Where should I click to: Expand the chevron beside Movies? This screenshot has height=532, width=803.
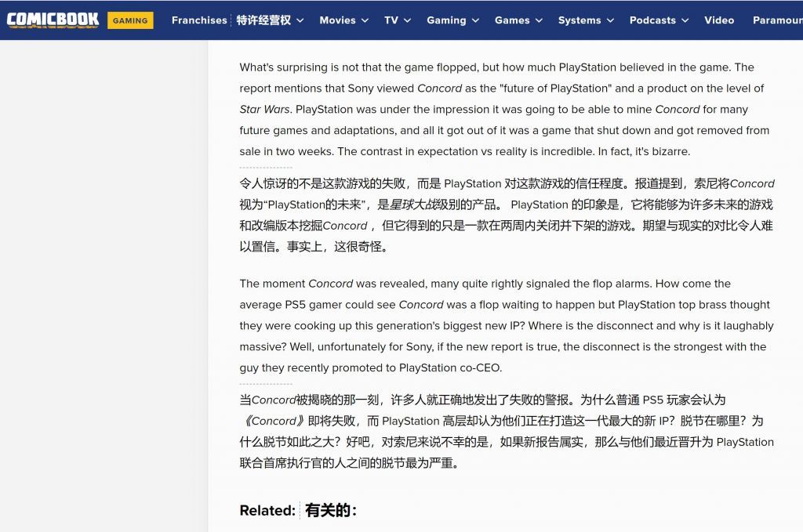[365, 20]
